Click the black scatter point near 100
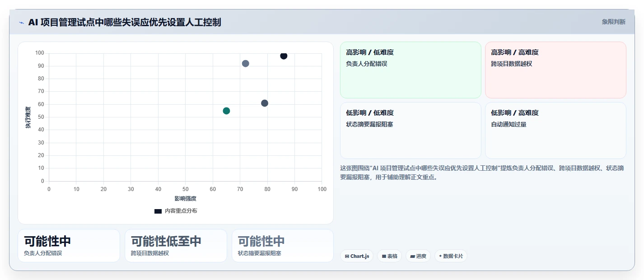 [284, 56]
